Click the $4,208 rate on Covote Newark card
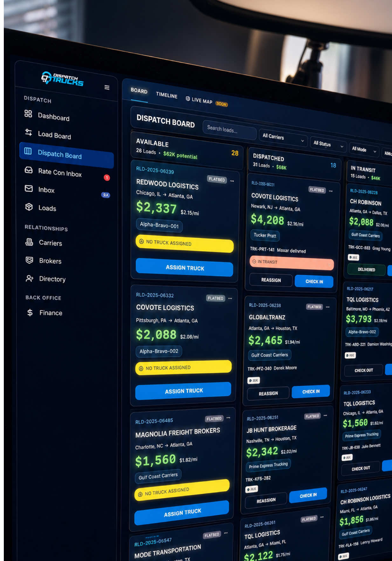The height and width of the screenshot is (561, 392). point(267,219)
